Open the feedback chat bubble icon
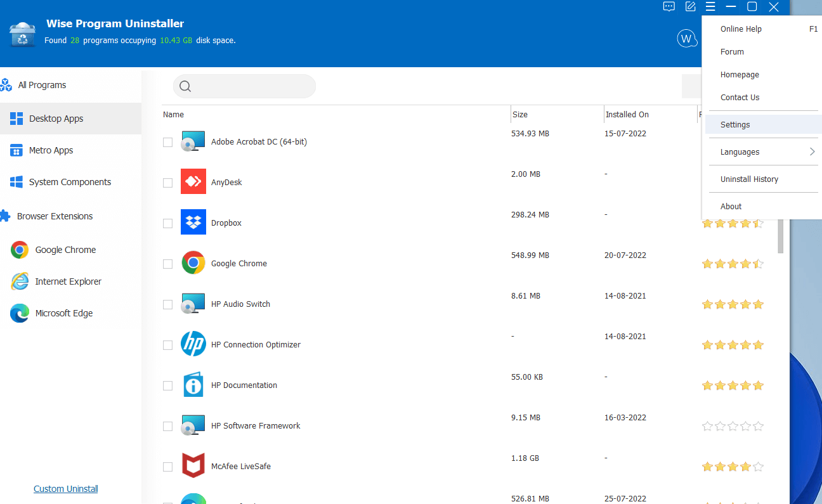Viewport: 822px width, 504px height. [669, 7]
